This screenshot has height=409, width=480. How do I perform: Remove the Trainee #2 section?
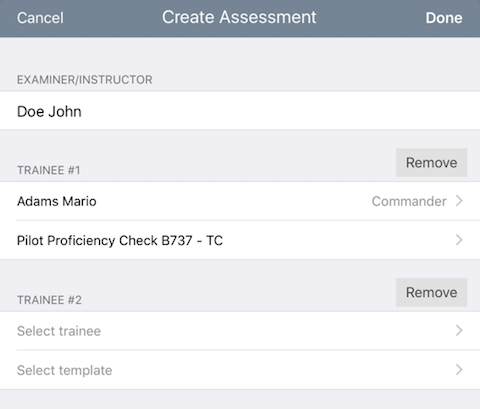click(x=431, y=292)
